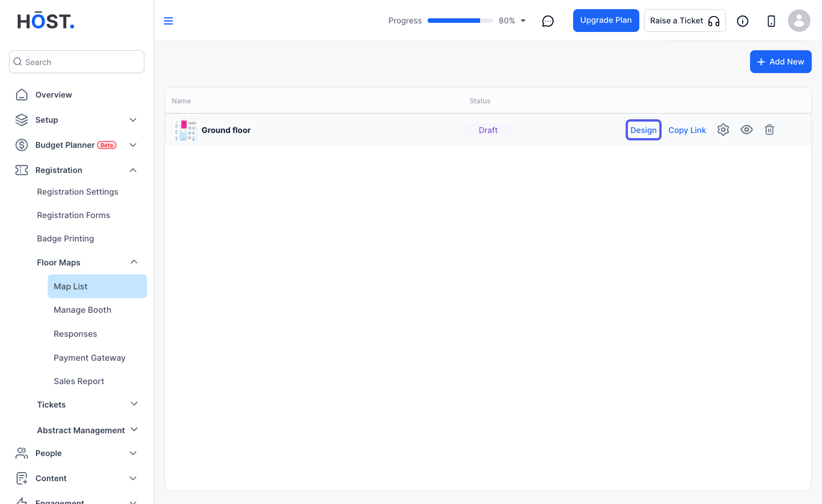Click the Registration ticket icon
This screenshot has width=822, height=504.
pyautogui.click(x=22, y=170)
